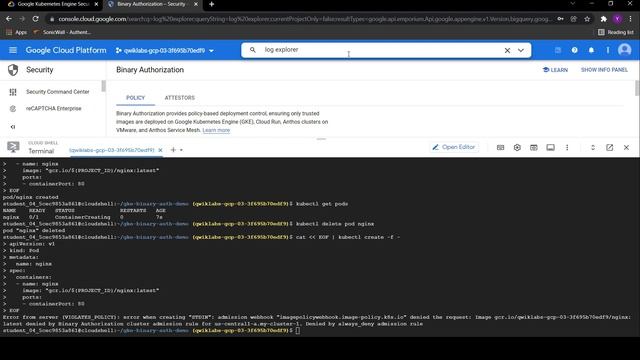Image resolution: width=640 pixels, height=360 pixels.
Task: Open the notifications bell
Action: [591, 50]
